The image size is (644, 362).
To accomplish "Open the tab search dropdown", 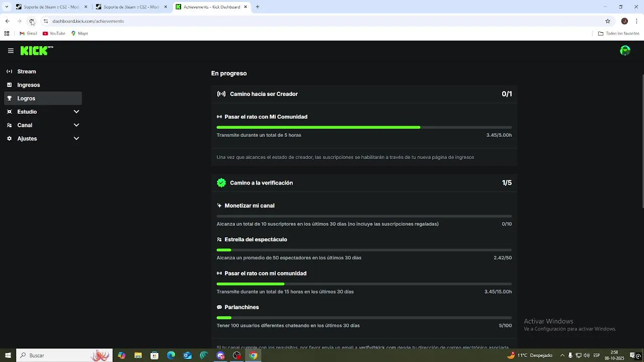I will [7, 7].
